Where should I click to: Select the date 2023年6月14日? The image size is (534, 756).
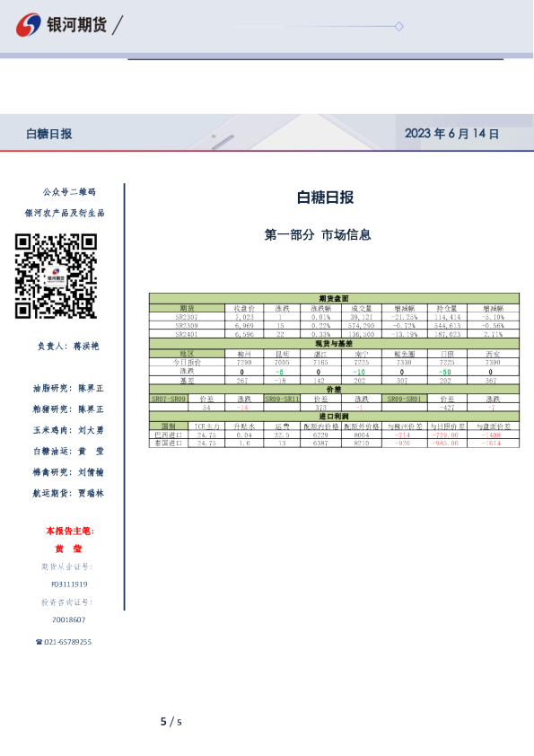[x=451, y=134]
